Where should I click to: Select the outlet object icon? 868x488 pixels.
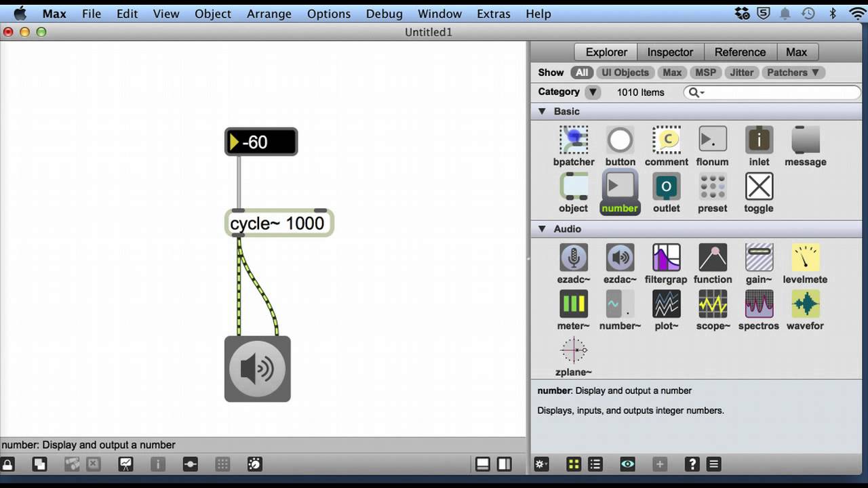[666, 186]
